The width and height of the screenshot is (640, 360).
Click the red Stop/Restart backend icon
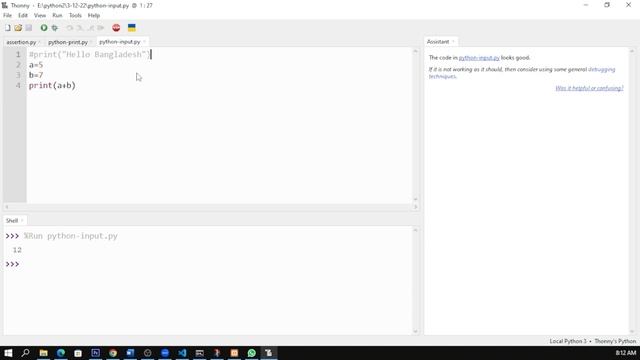(116, 28)
